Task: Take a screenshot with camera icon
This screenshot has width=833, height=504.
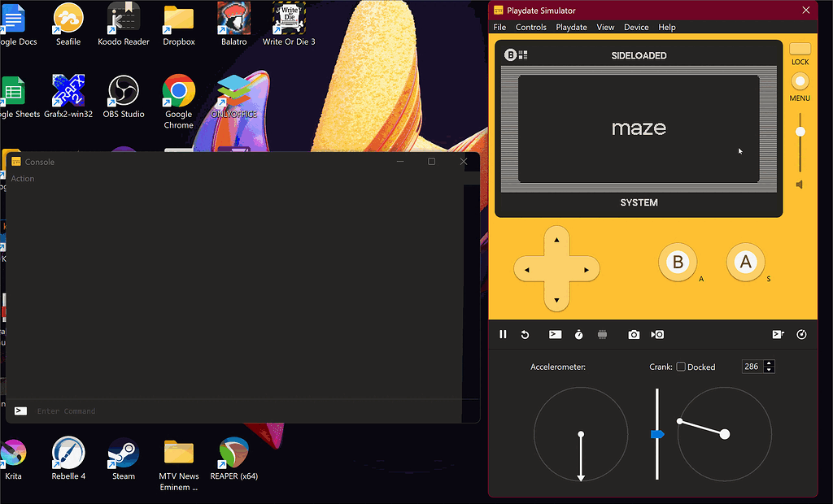Action: 633,334
